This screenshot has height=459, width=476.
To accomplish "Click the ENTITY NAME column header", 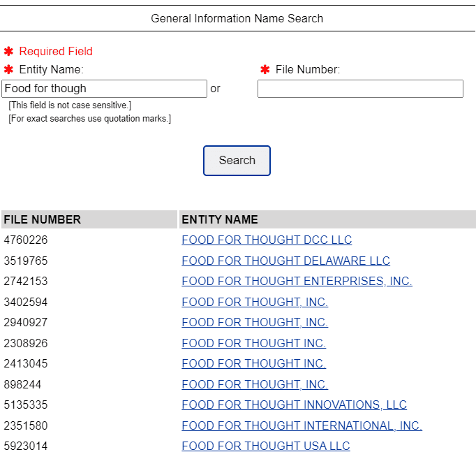I will [x=220, y=219].
